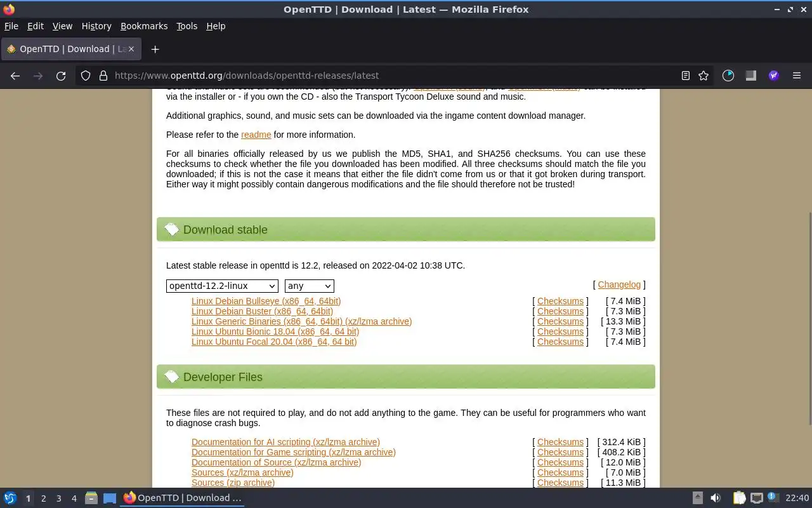Screen dimensions: 812x508
Task: Click the removable media tray icon
Action: click(697, 498)
